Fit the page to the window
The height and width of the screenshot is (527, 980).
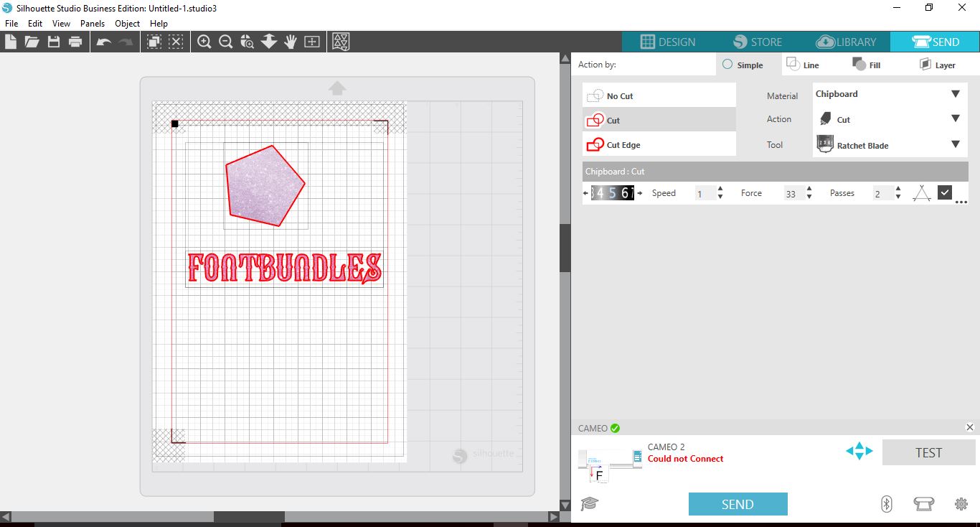tap(312, 42)
